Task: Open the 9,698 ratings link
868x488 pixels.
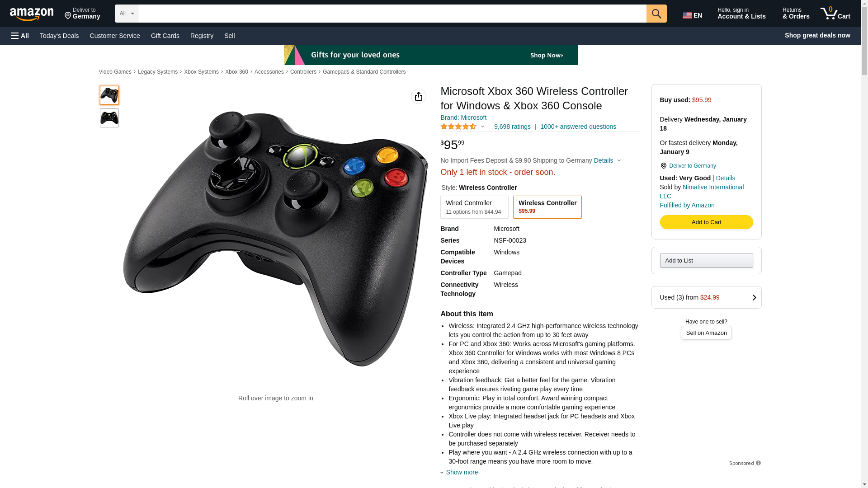Action: (512, 127)
